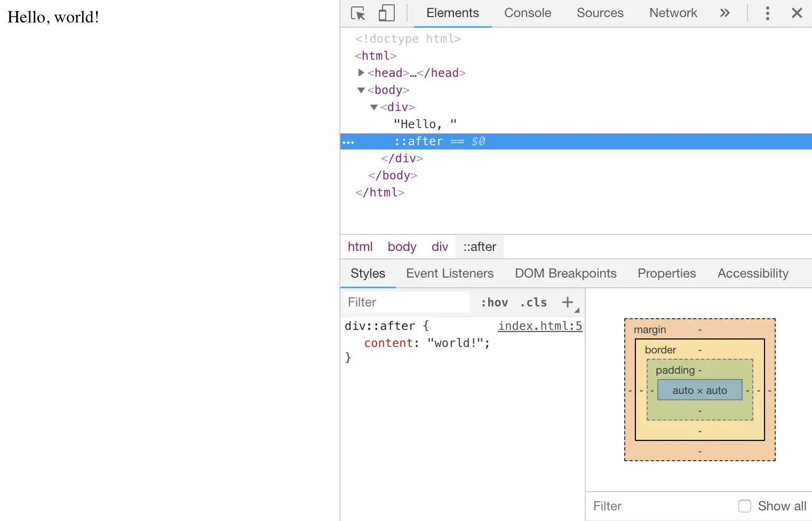The height and width of the screenshot is (521, 812).
Task: Open hidden panels via the » chevron
Action: [725, 13]
